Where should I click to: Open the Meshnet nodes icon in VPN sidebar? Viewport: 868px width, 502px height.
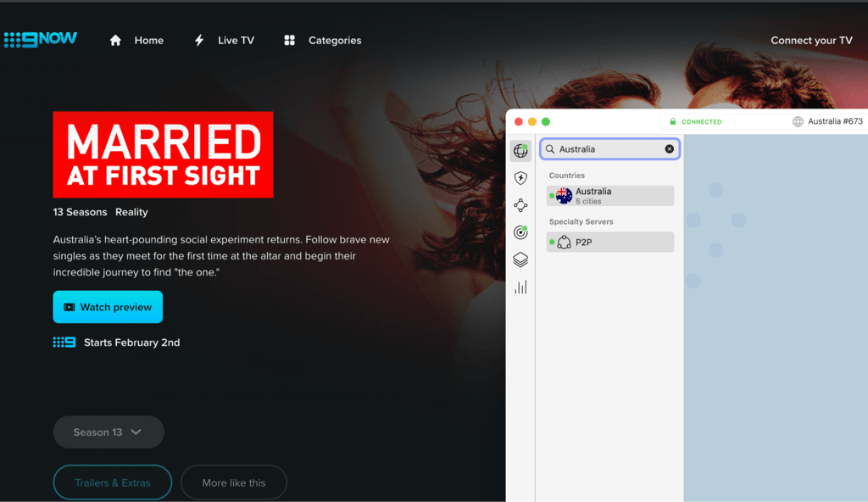(520, 205)
